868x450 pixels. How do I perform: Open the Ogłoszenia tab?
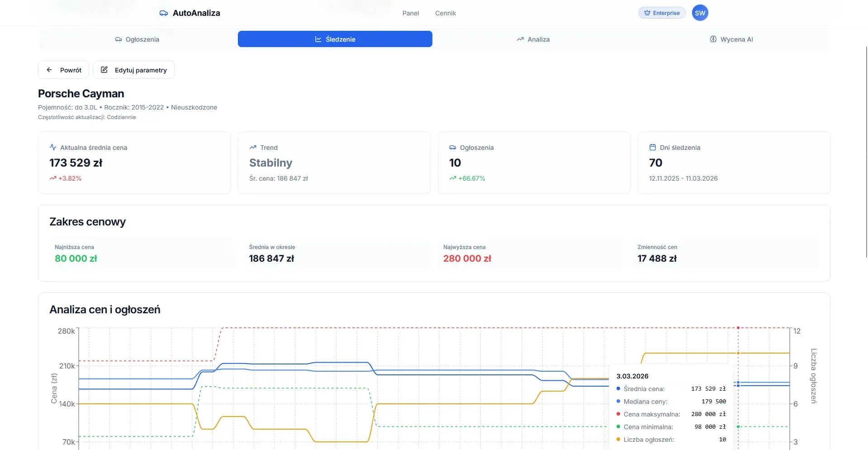(x=137, y=39)
